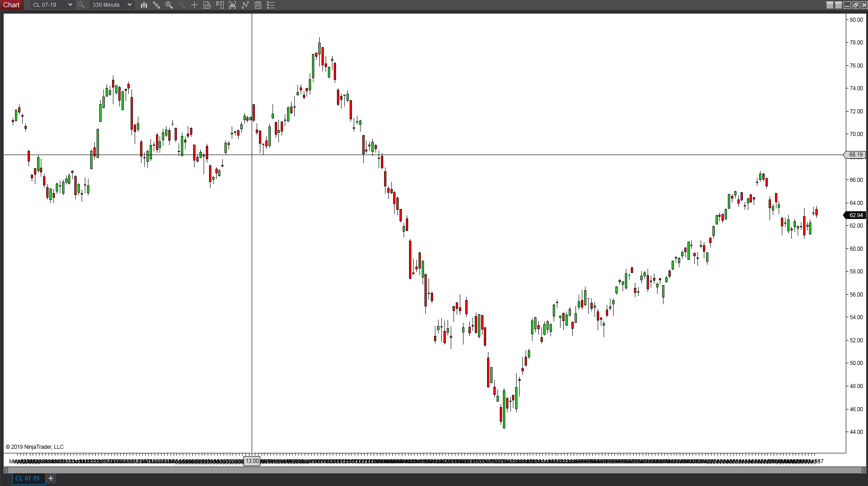Click the 58.00 price axis label

[x=856, y=272]
